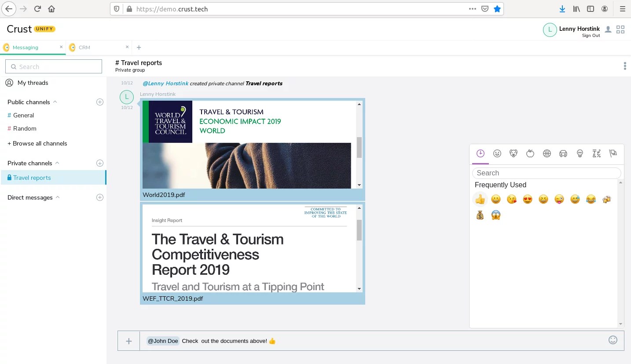
Task: Open the attachment plus menu
Action: click(x=128, y=341)
